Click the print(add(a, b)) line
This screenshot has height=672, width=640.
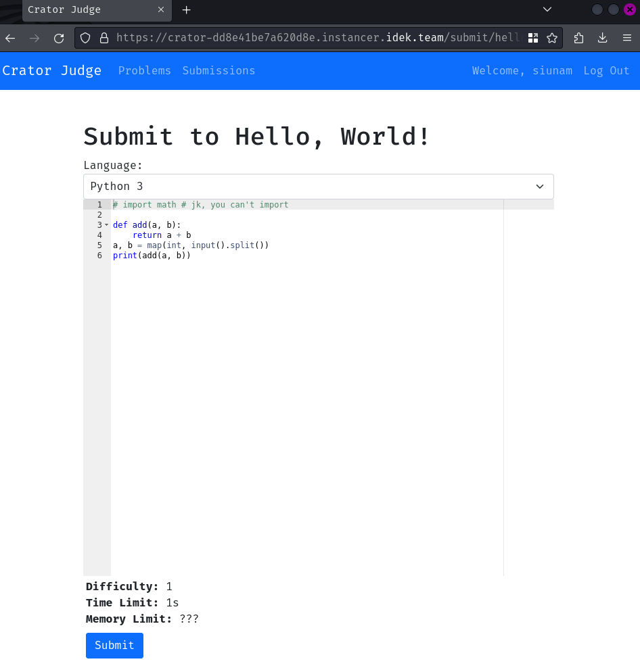(x=152, y=256)
